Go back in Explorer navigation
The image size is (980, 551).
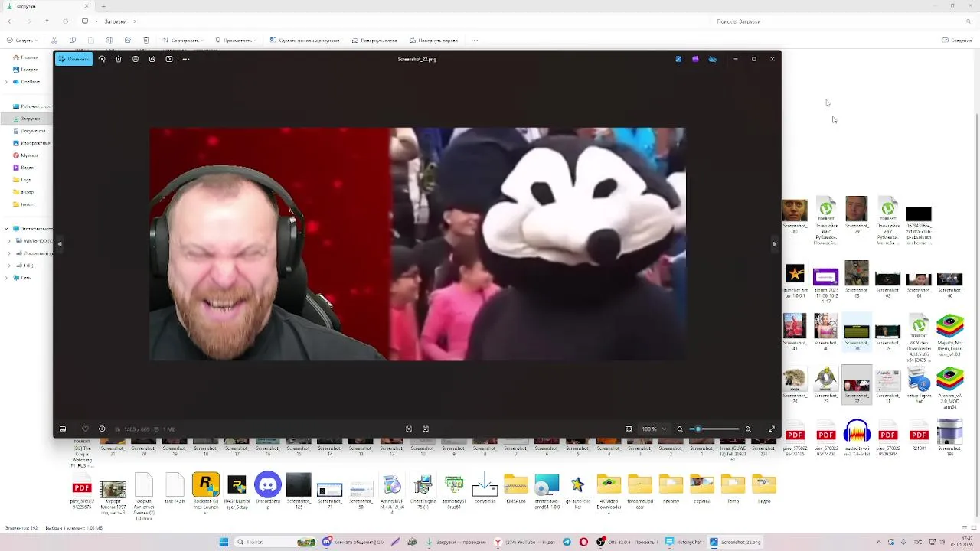click(x=10, y=21)
